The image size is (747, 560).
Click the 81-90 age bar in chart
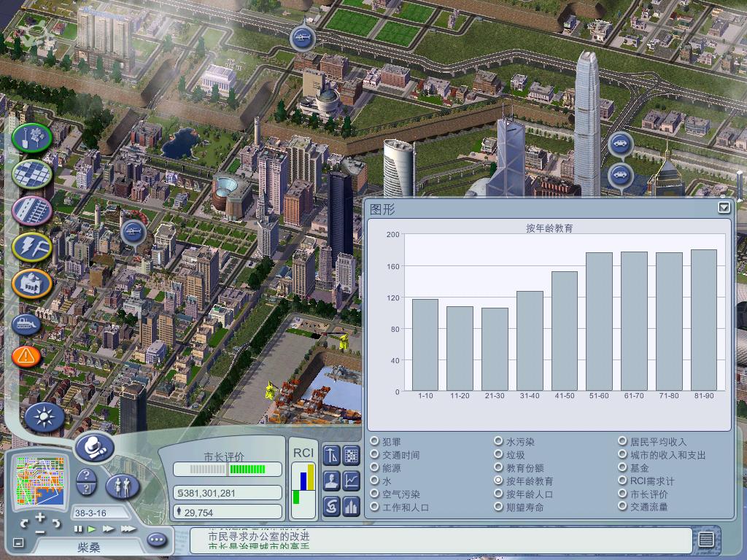point(704,320)
